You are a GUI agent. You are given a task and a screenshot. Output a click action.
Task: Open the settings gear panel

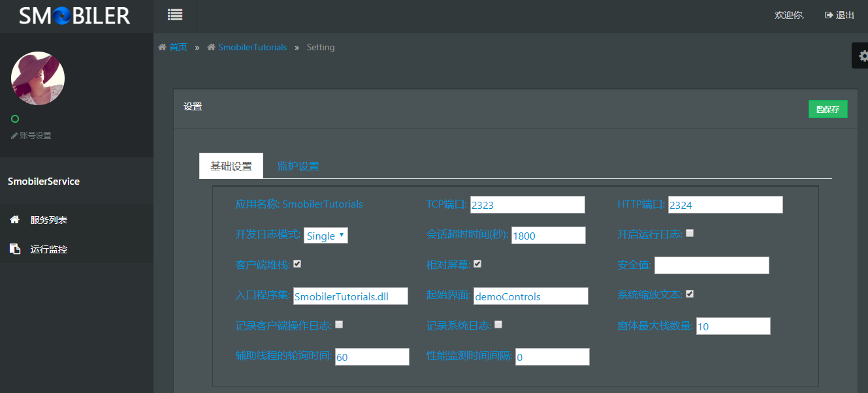[x=862, y=55]
